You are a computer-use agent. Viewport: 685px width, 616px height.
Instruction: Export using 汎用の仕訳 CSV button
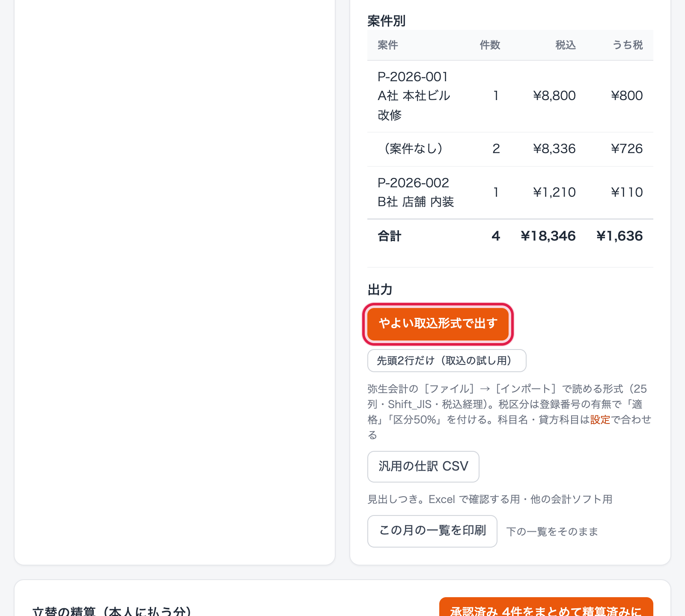point(423,466)
